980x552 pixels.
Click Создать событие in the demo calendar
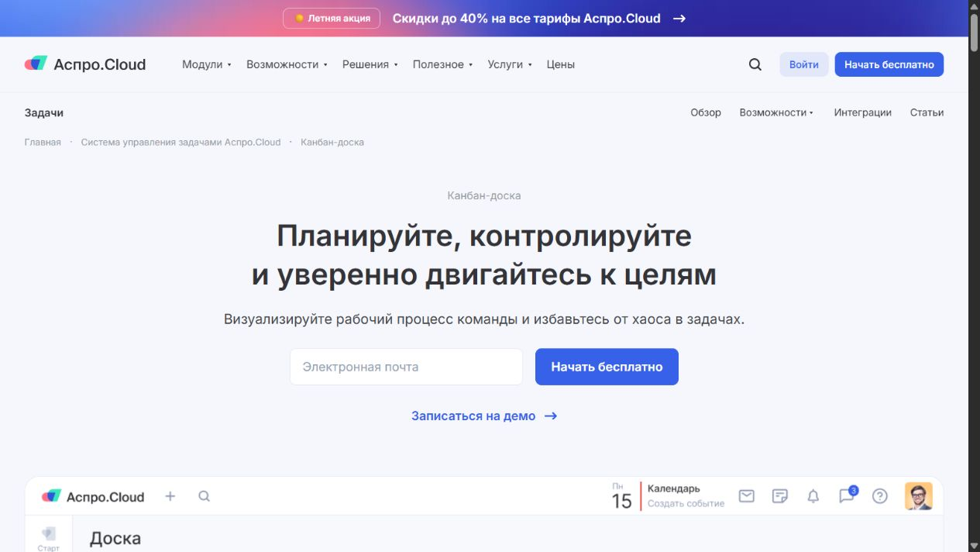click(x=686, y=504)
